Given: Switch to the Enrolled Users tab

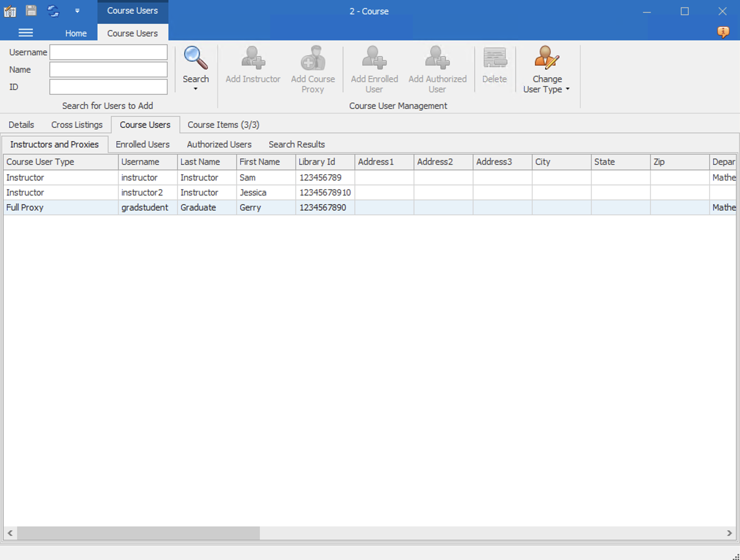Looking at the screenshot, I should pos(142,145).
